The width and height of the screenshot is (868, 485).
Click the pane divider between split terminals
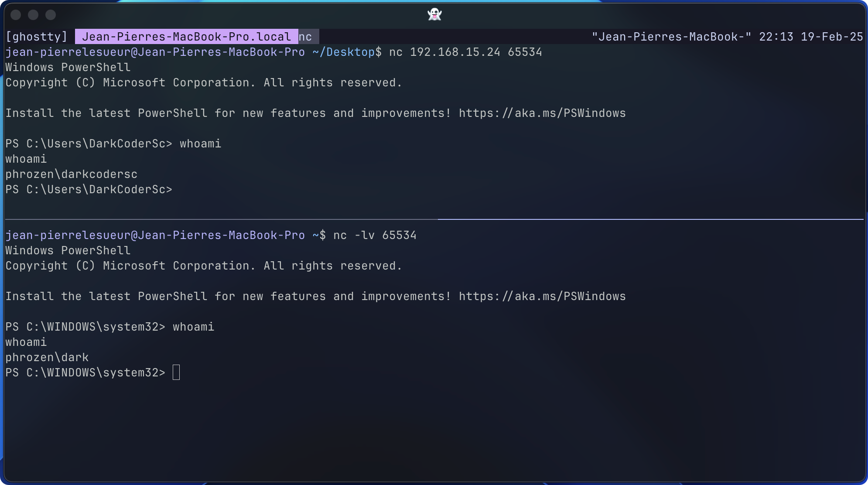point(434,219)
